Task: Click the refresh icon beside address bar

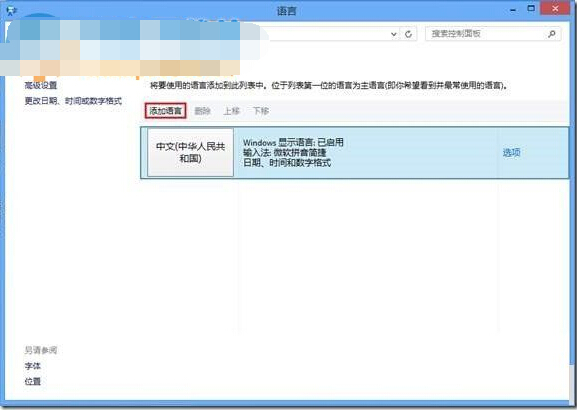Action: [408, 34]
